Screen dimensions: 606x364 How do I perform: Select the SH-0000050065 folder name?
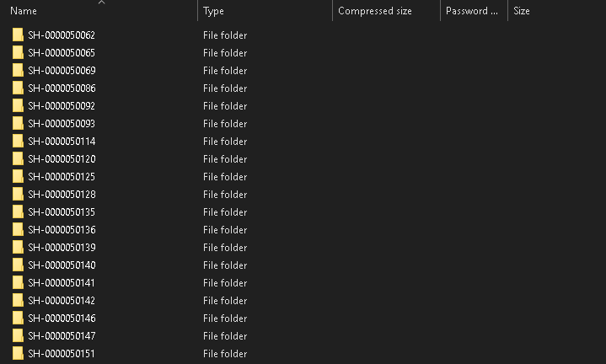click(62, 53)
